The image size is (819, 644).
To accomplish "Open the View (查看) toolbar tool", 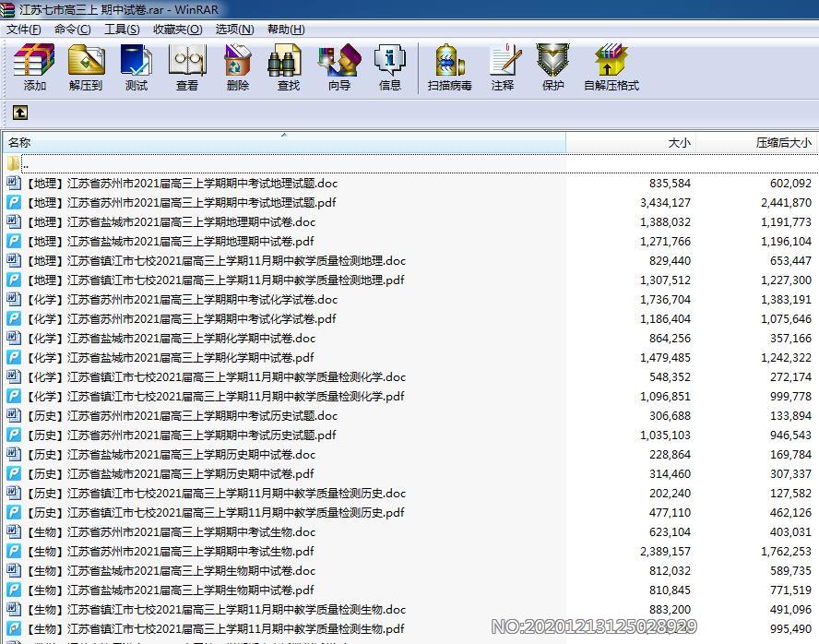I will click(x=187, y=67).
